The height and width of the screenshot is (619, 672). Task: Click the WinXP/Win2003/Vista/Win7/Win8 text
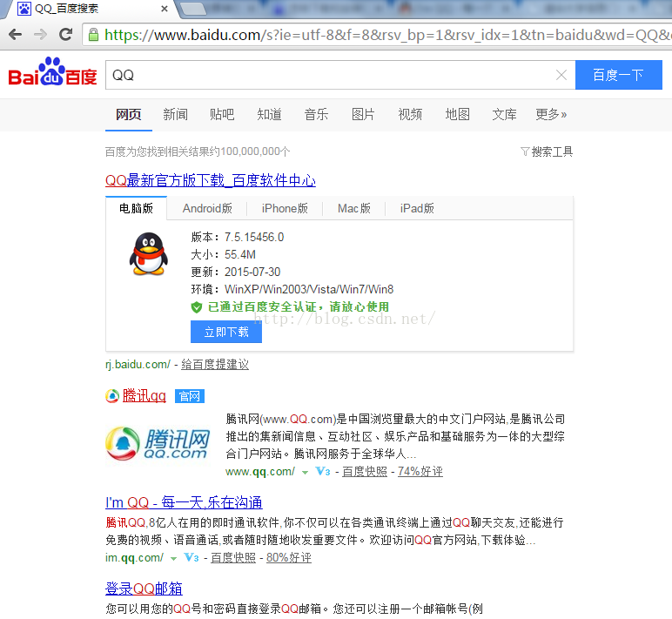[x=309, y=289]
